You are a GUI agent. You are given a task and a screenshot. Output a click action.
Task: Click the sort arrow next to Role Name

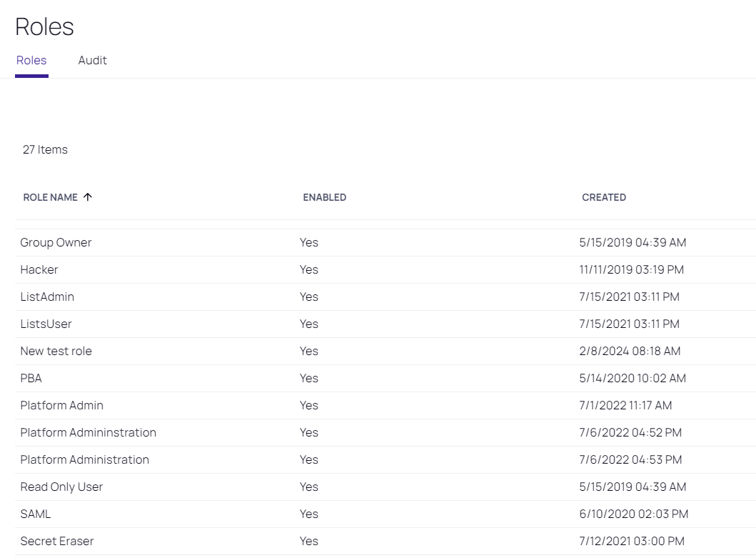click(88, 197)
